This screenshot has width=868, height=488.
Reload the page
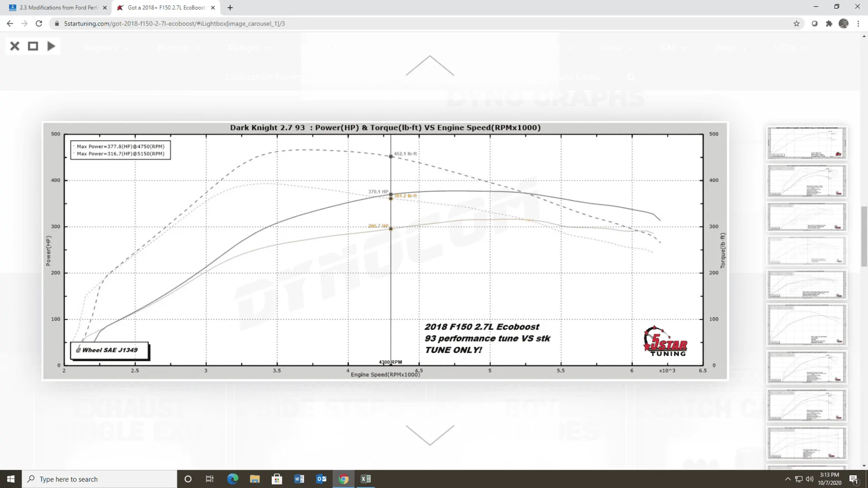tap(39, 23)
